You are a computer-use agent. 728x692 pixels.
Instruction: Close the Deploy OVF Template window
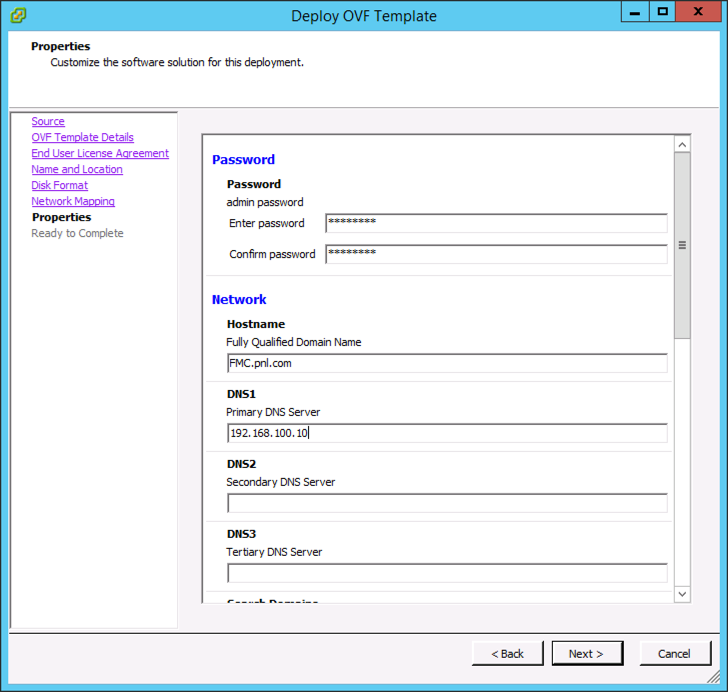point(698,12)
